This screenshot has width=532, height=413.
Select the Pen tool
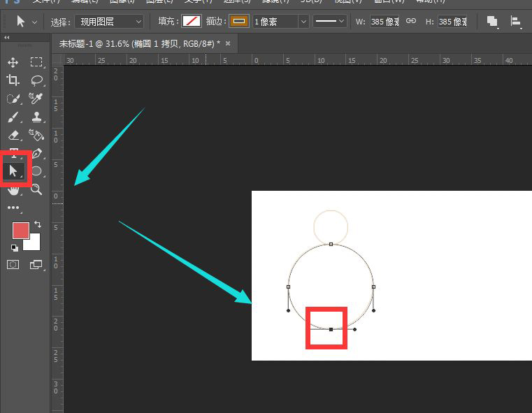[x=36, y=153]
